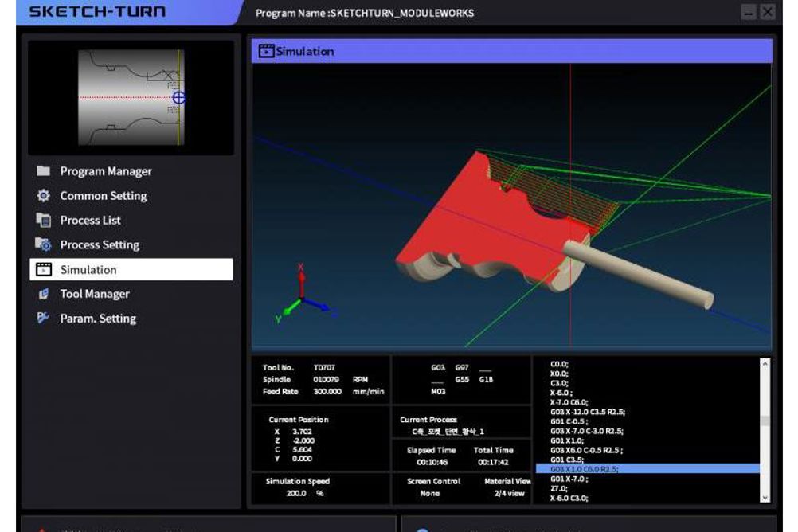
Task: Click the G97 modal code
Action: 462,368
